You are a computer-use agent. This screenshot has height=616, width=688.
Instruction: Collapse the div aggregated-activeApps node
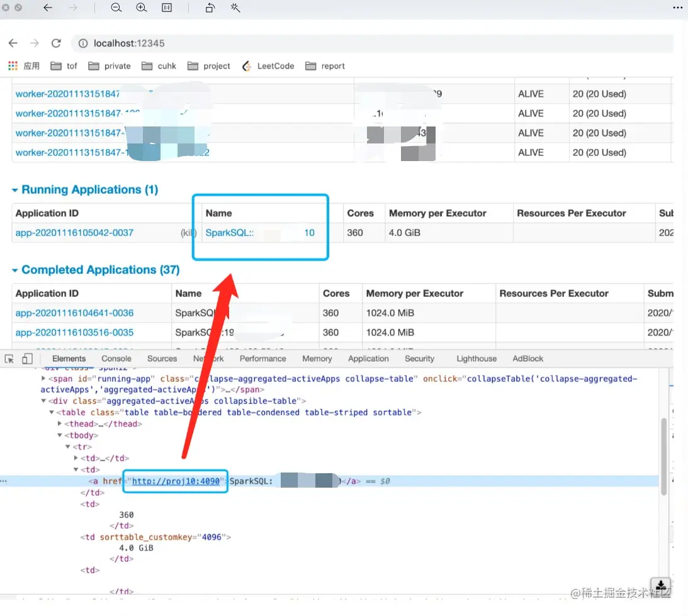coord(43,401)
